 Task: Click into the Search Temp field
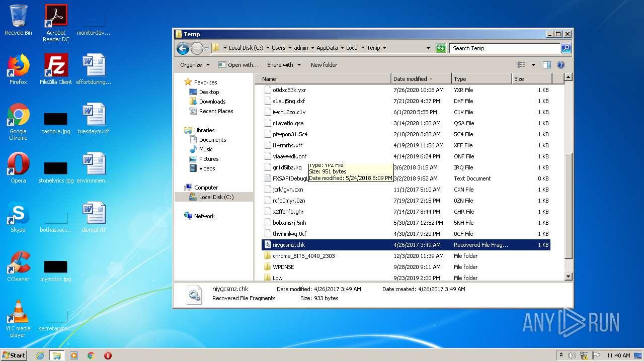[505, 48]
